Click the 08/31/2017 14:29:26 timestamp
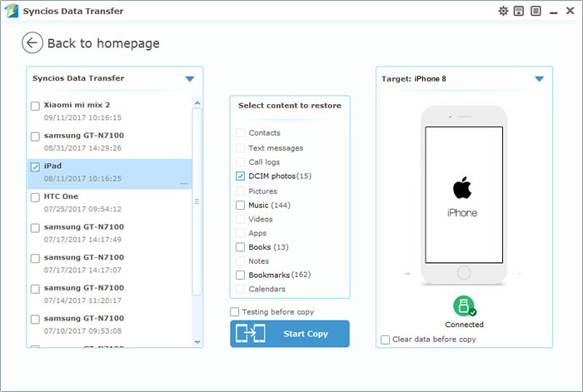Viewport: 583px width, 392px height. tap(82, 148)
